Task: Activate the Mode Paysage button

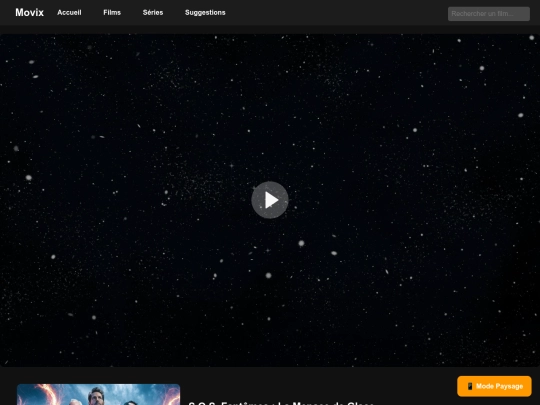Action: click(x=494, y=386)
